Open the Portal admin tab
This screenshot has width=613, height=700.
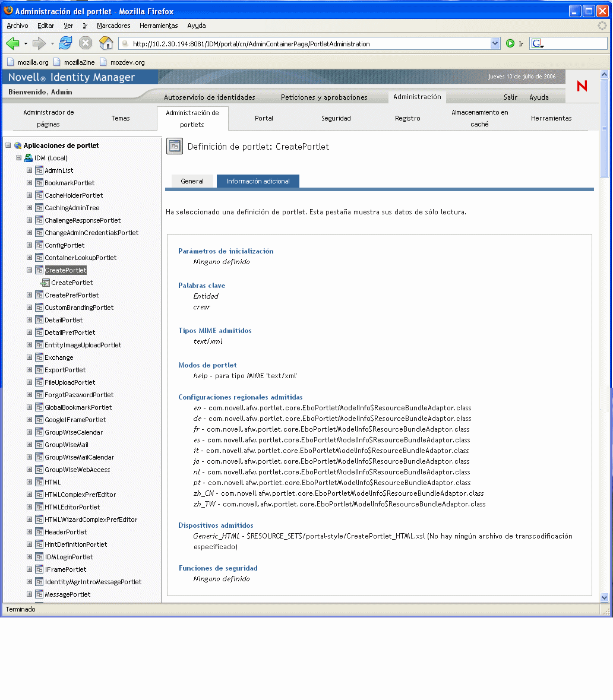264,118
